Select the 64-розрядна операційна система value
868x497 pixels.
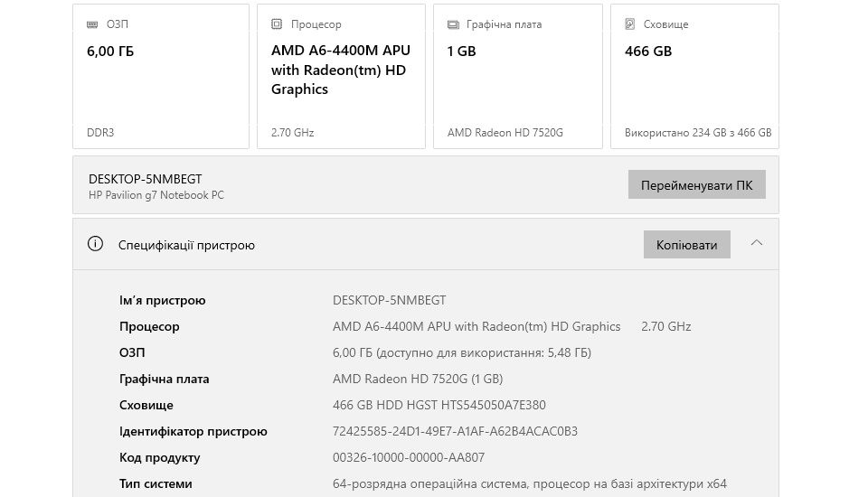[529, 483]
